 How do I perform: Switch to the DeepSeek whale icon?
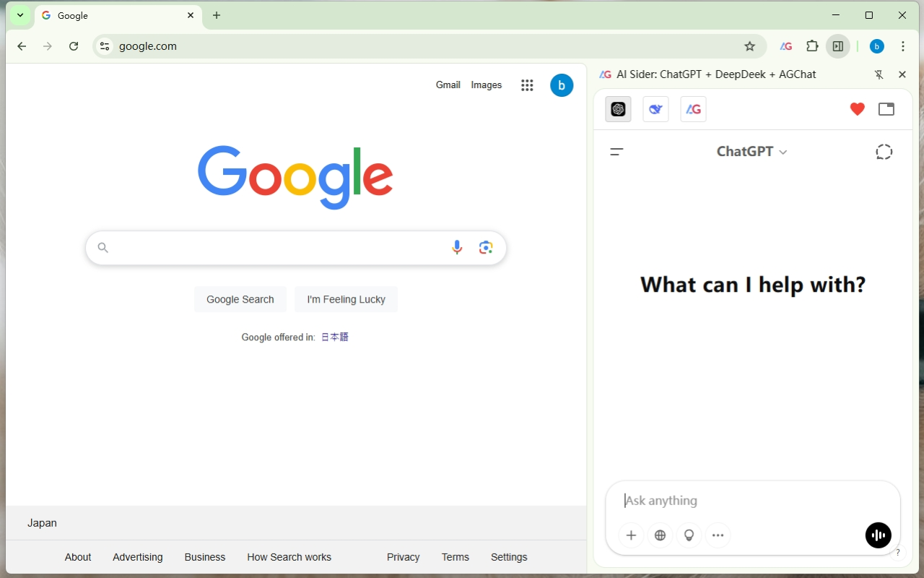655,109
